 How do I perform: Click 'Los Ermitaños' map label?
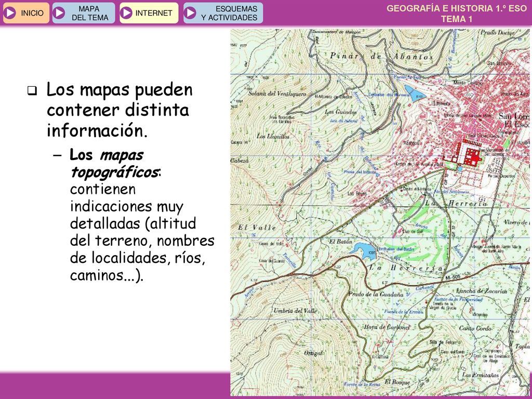[x=481, y=375]
